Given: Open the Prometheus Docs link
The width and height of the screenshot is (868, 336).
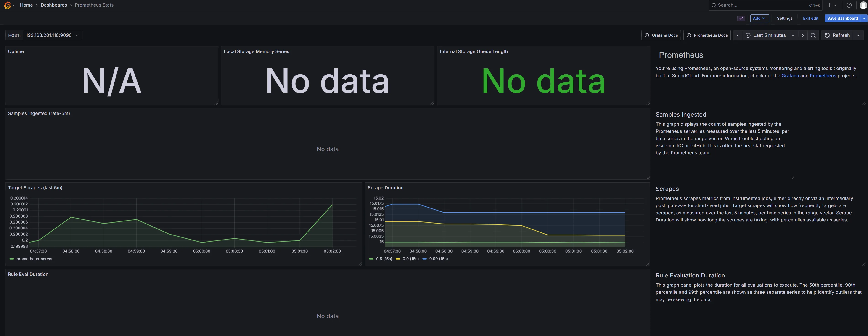Looking at the screenshot, I should 707,35.
